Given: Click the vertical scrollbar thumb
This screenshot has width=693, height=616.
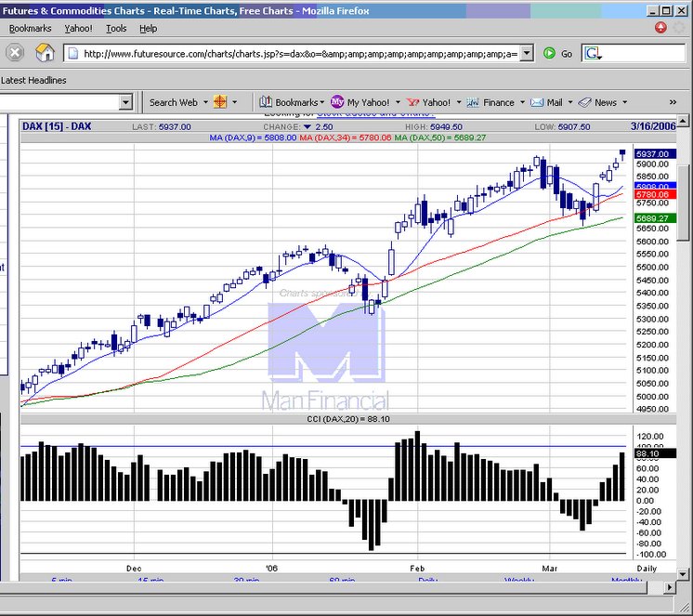Looking at the screenshot, I should click(683, 203).
